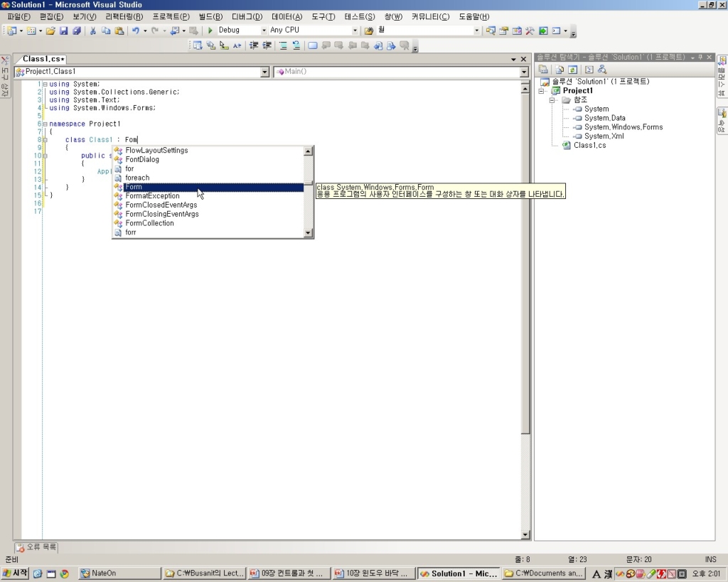Comment out the selected lines icon
Image resolution: width=728 pixels, height=582 pixels.
tap(283, 45)
